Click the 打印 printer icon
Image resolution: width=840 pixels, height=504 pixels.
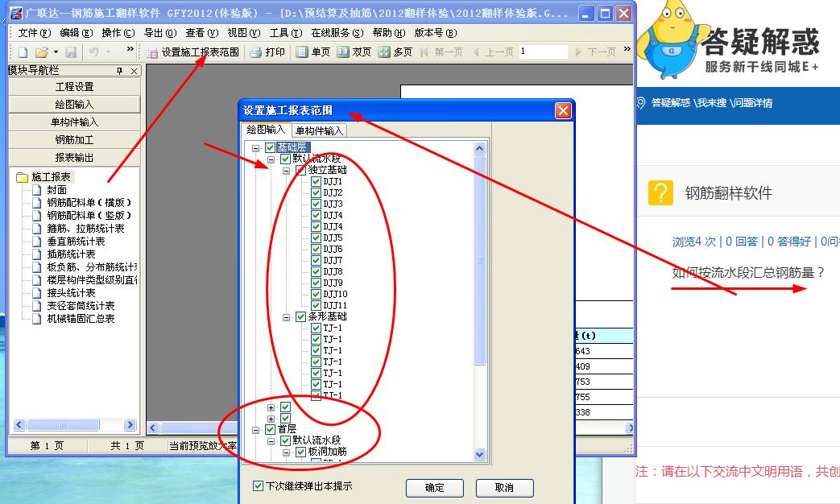pos(256,52)
